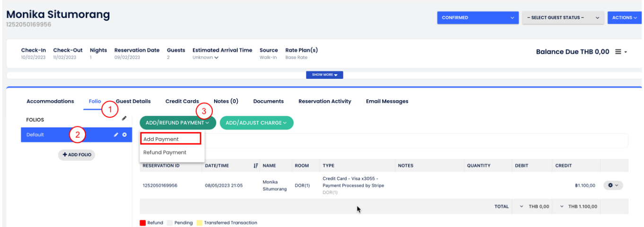The image size is (644, 227).
Task: Switch to the Accommodations tab
Action: coord(50,101)
